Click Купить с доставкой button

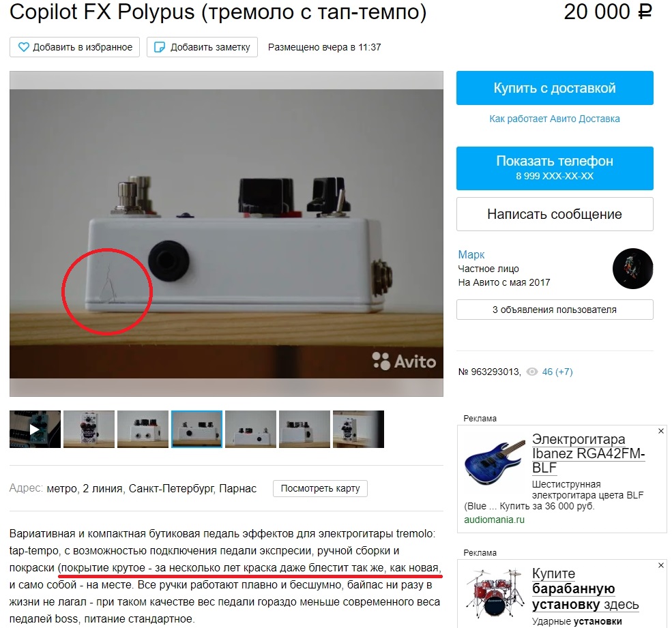coord(555,88)
